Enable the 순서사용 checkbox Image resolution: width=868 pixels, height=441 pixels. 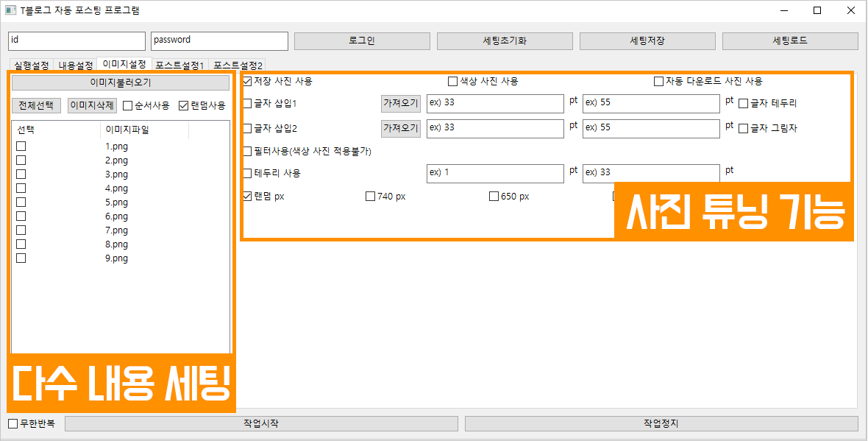tap(128, 105)
